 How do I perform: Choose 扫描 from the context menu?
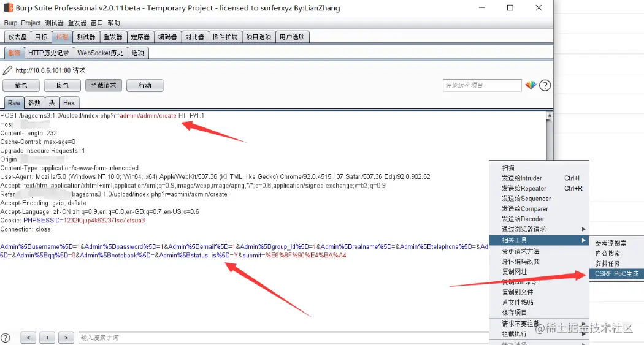pos(539,168)
